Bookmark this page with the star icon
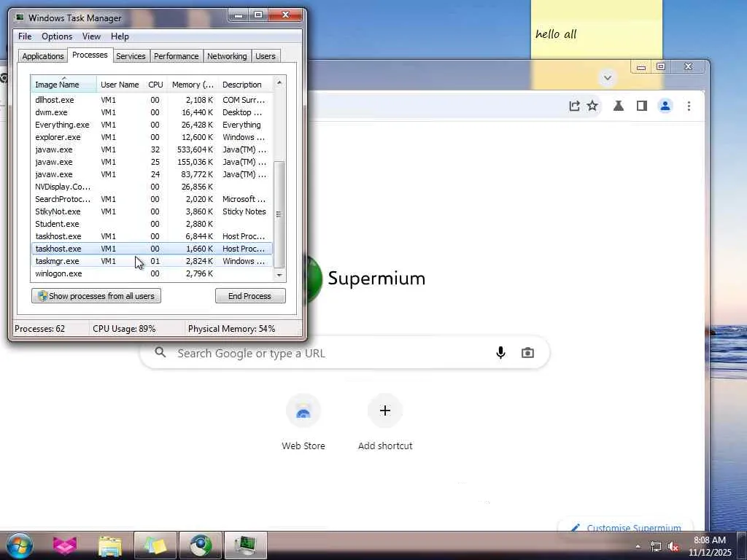This screenshot has width=747, height=560. [592, 106]
